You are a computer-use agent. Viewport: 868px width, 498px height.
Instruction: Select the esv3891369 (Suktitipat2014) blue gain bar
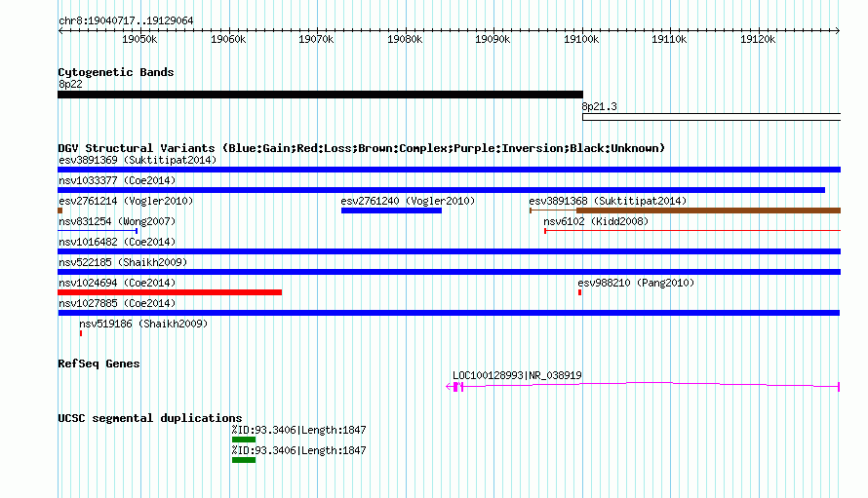coord(449,170)
